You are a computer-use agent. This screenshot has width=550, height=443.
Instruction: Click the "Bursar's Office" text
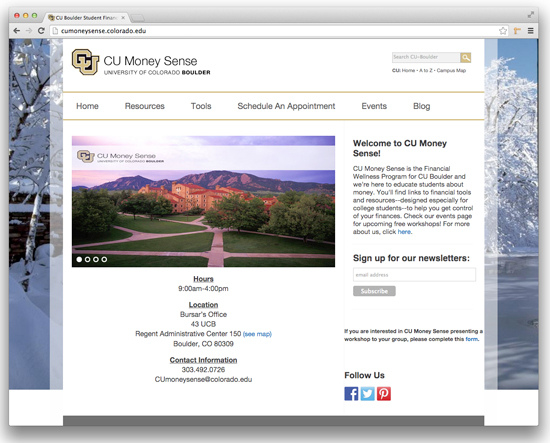(203, 314)
